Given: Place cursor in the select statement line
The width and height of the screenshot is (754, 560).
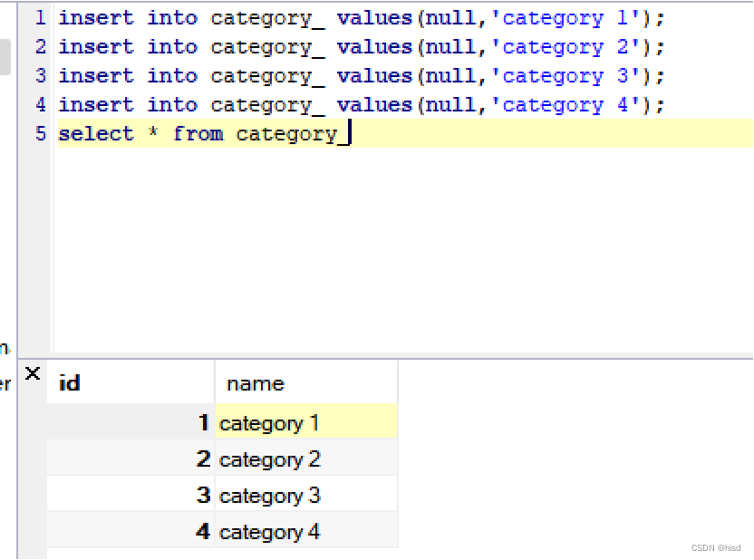Looking at the screenshot, I should pos(199,133).
